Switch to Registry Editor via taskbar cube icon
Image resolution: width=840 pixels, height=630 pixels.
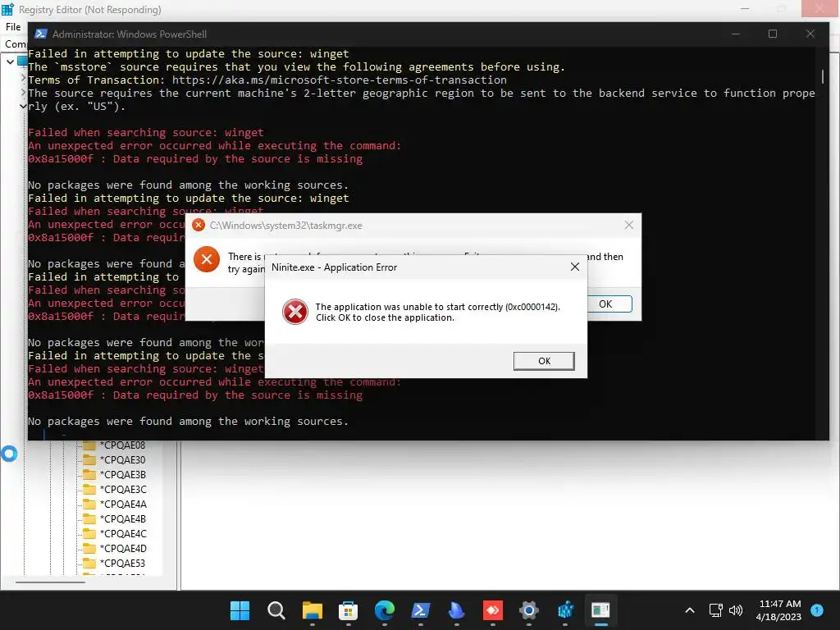565,610
